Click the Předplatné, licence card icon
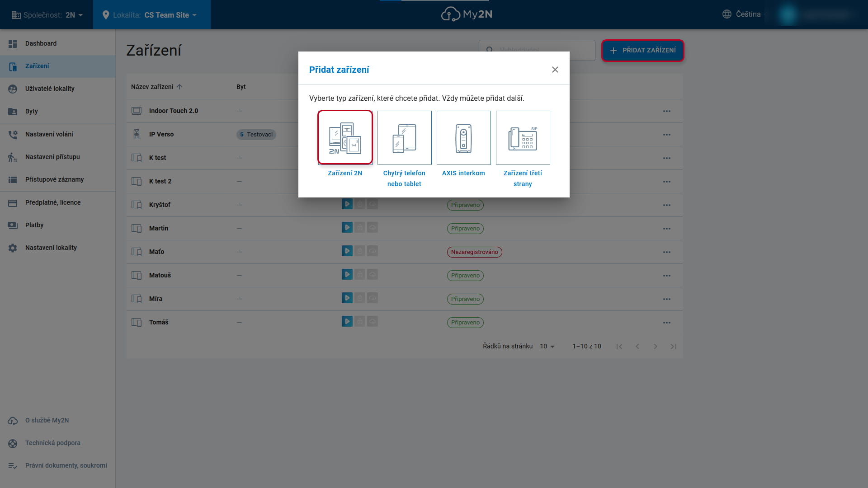Image resolution: width=868 pixels, height=488 pixels. [x=13, y=203]
